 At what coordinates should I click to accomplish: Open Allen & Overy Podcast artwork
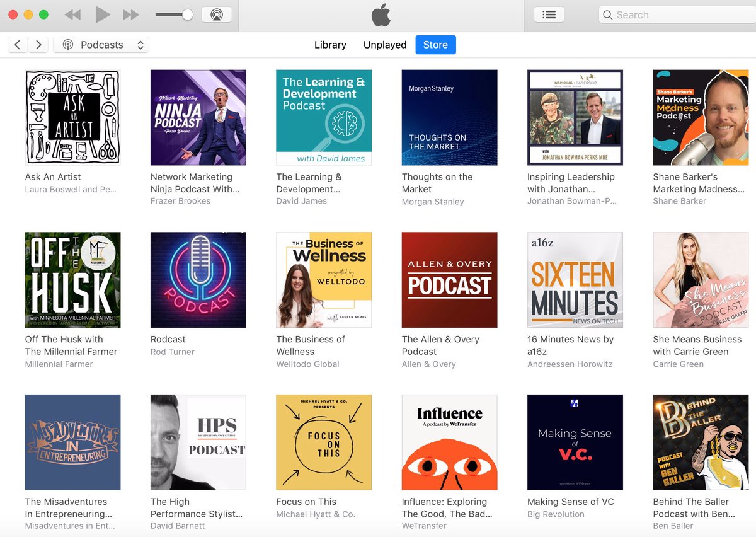click(450, 280)
